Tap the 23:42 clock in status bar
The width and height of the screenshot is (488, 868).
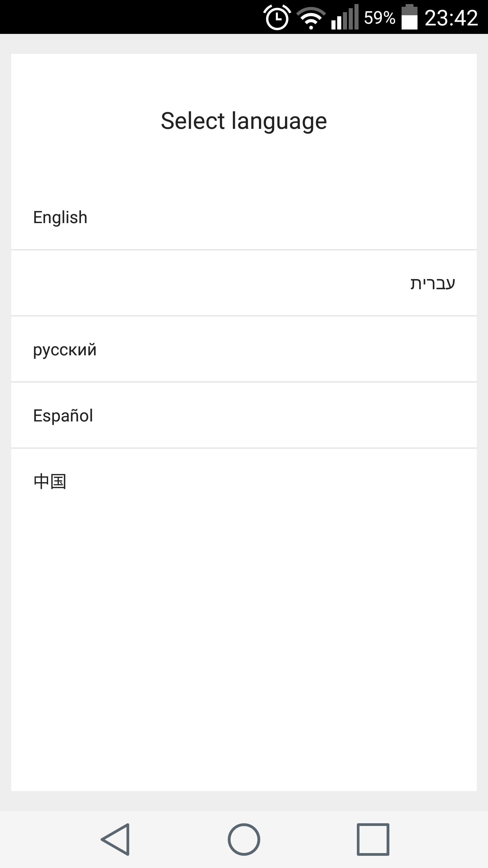point(451,18)
